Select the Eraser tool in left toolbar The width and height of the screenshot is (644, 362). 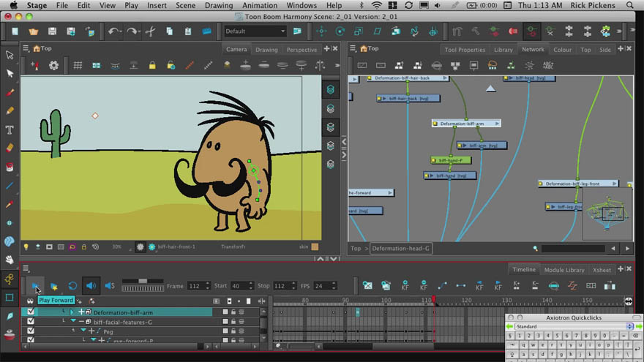point(10,148)
